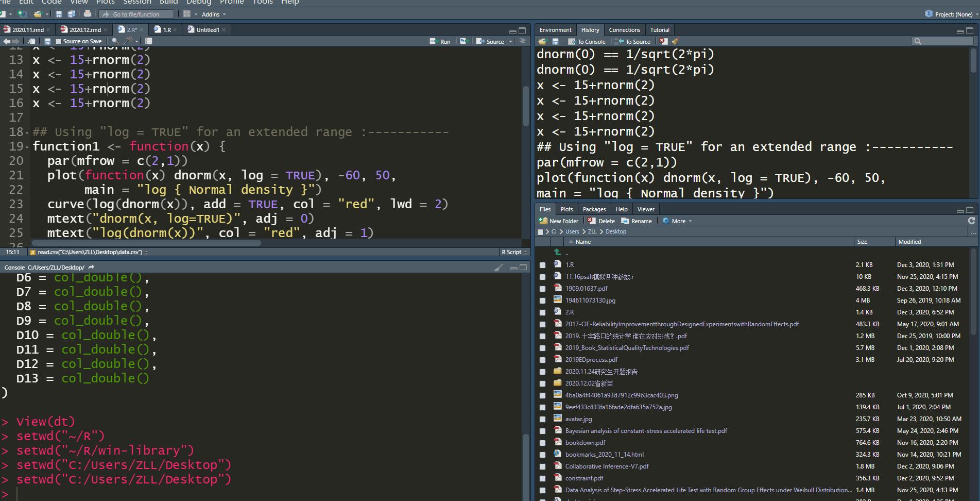Open the Packages tab

(594, 209)
